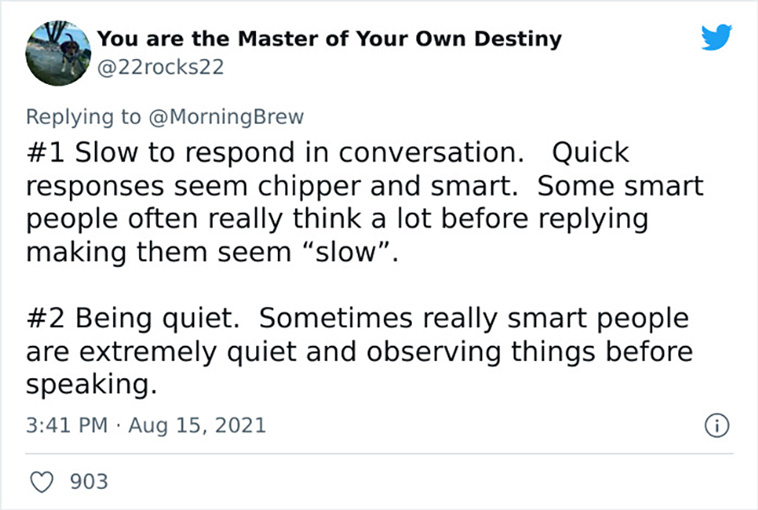Viewport: 758px width, 510px height.
Task: Click the 3:41 PM timestamp
Action: pos(67,425)
